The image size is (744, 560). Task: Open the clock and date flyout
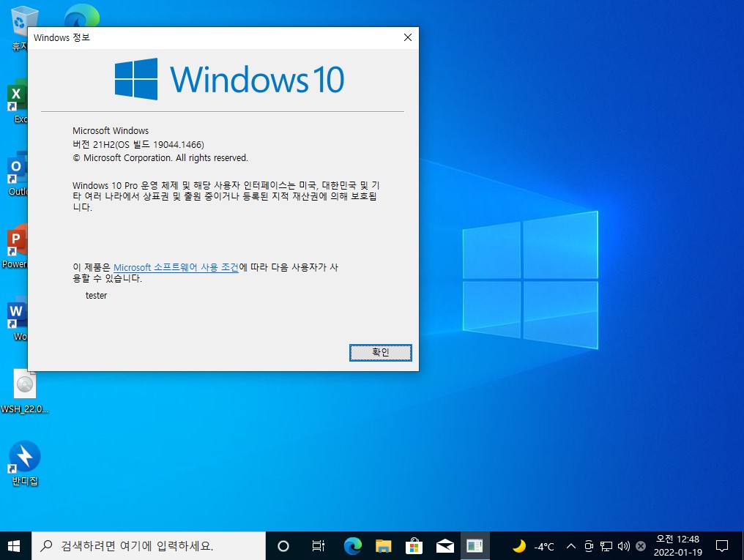point(677,546)
